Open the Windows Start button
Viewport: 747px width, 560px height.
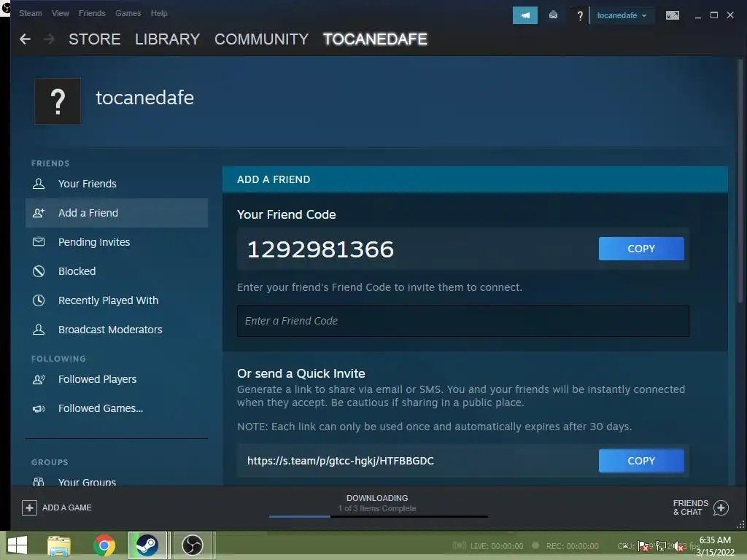(18, 545)
